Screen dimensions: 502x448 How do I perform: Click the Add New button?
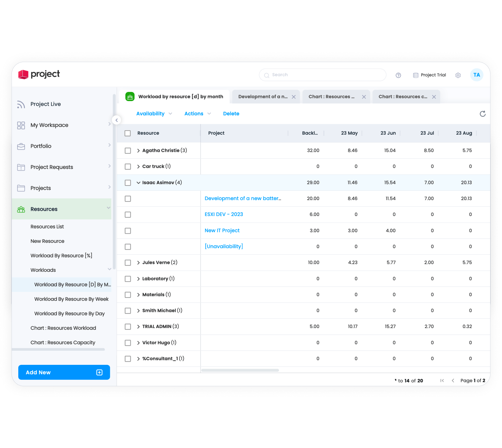64,372
